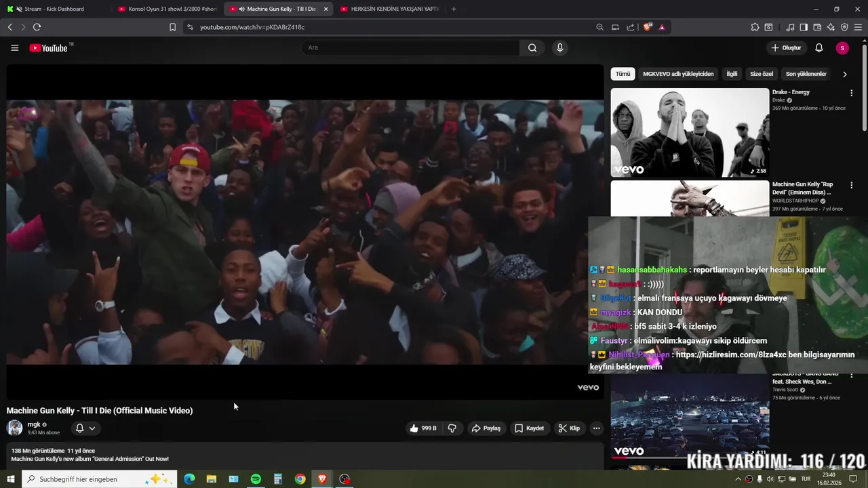868x488 pixels.
Task: Go back in browser history
Action: 9,27
